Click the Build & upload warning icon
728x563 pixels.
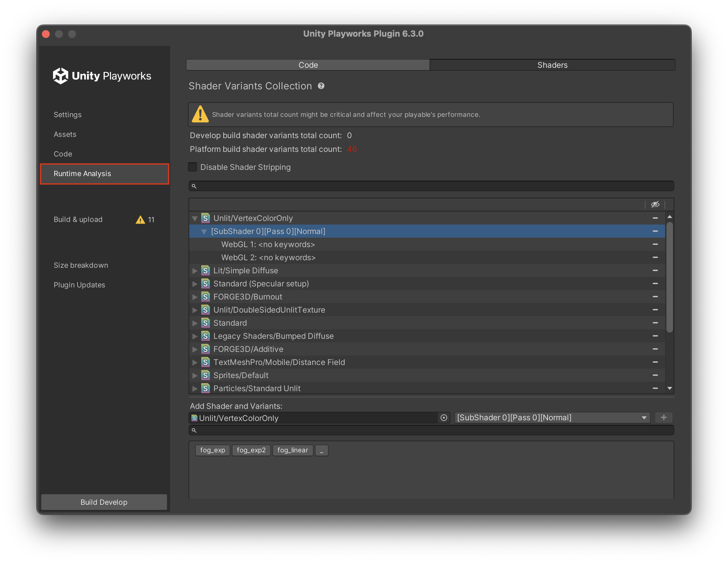click(140, 220)
